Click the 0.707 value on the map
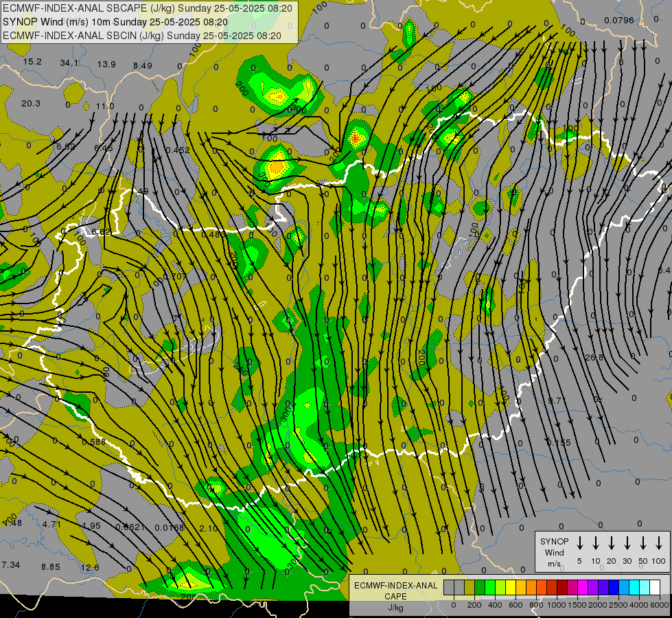Screen dimensions: 672x618 click(174, 277)
